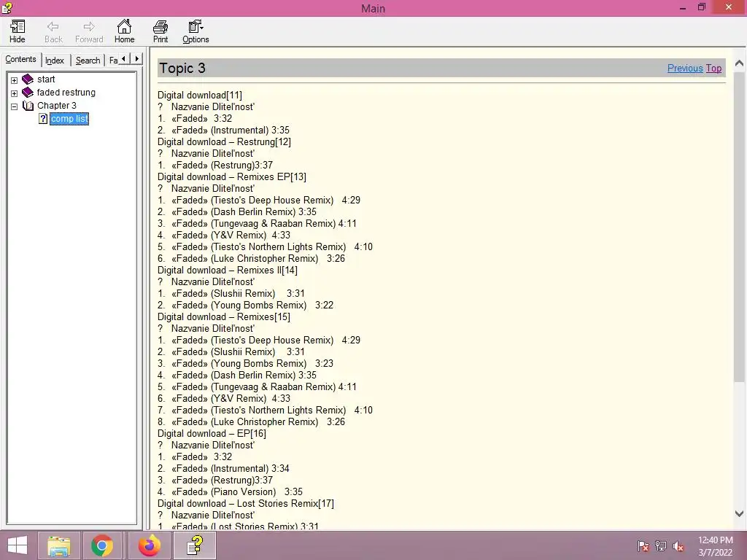The height and width of the screenshot is (560, 747).
Task: Click the line Digital download – Remixes[15]
Action: (x=224, y=316)
